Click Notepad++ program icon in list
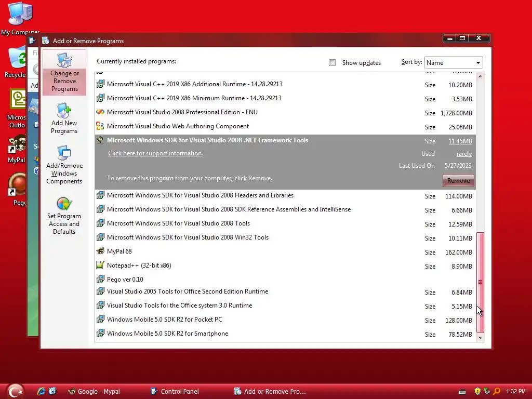This screenshot has width=532, height=399. point(100,265)
